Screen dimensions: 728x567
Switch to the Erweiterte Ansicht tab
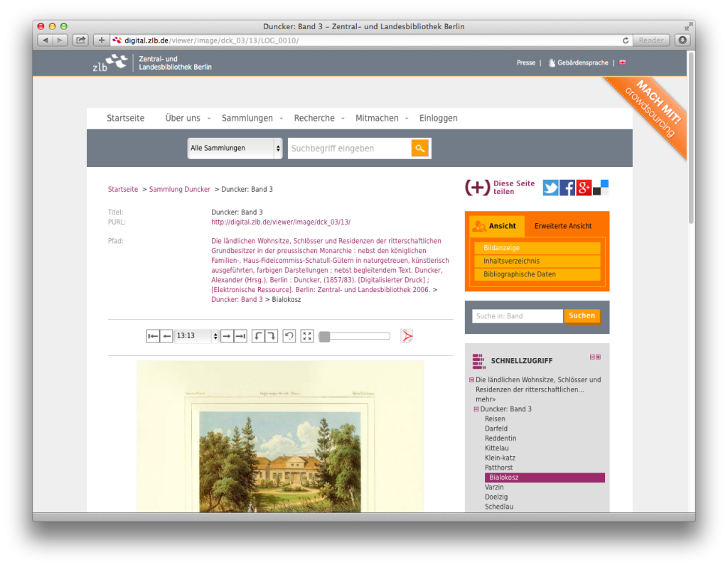[563, 226]
